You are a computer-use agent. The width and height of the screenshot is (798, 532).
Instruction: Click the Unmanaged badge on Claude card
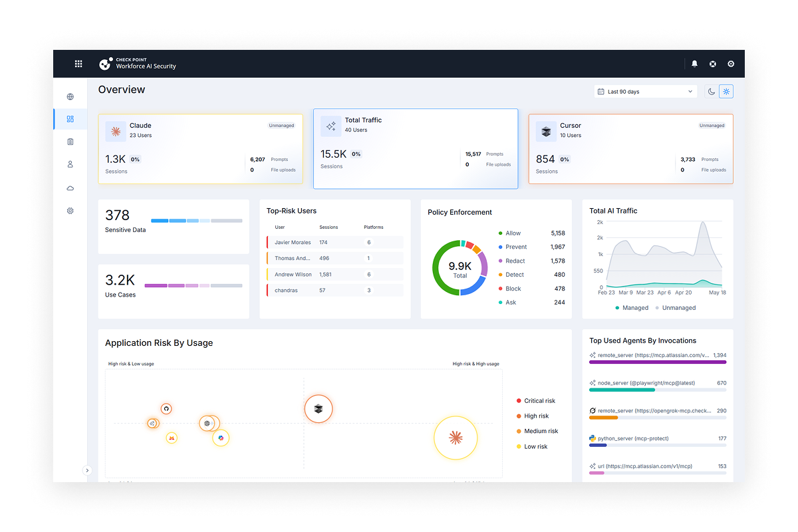click(281, 125)
